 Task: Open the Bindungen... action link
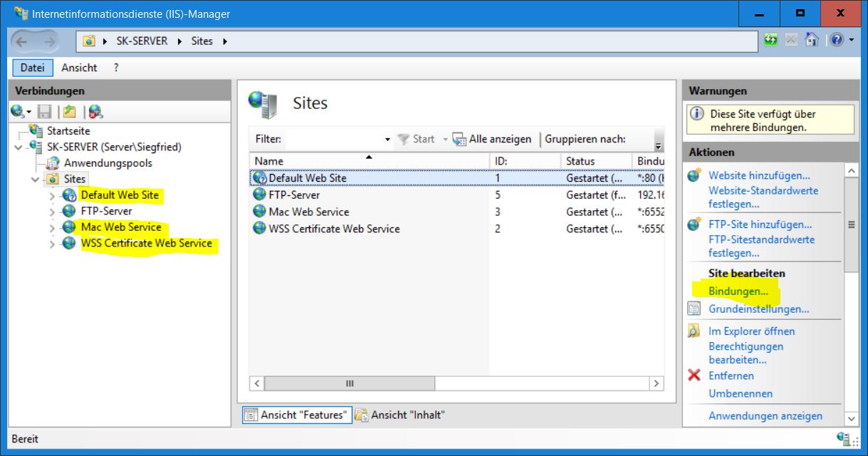click(738, 291)
